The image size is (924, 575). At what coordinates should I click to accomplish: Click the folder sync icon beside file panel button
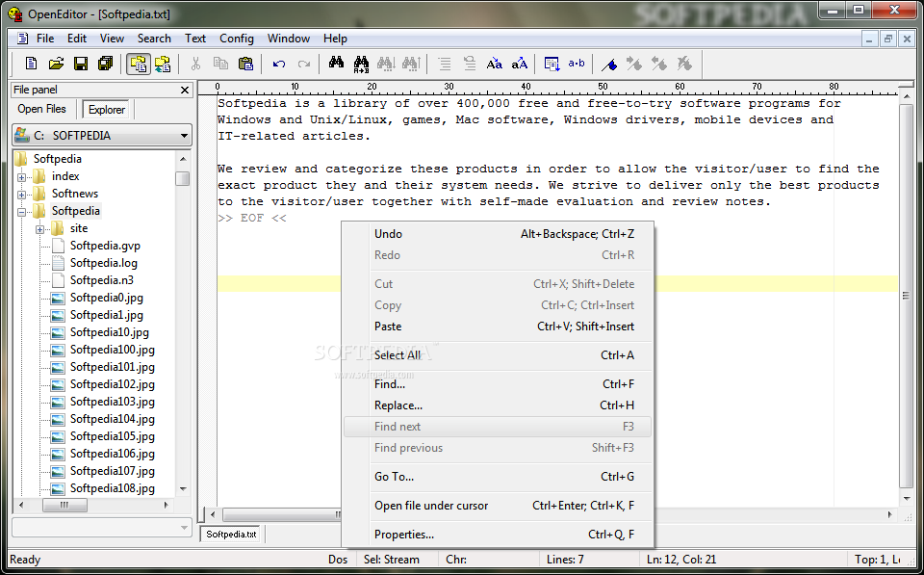pyautogui.click(x=163, y=64)
